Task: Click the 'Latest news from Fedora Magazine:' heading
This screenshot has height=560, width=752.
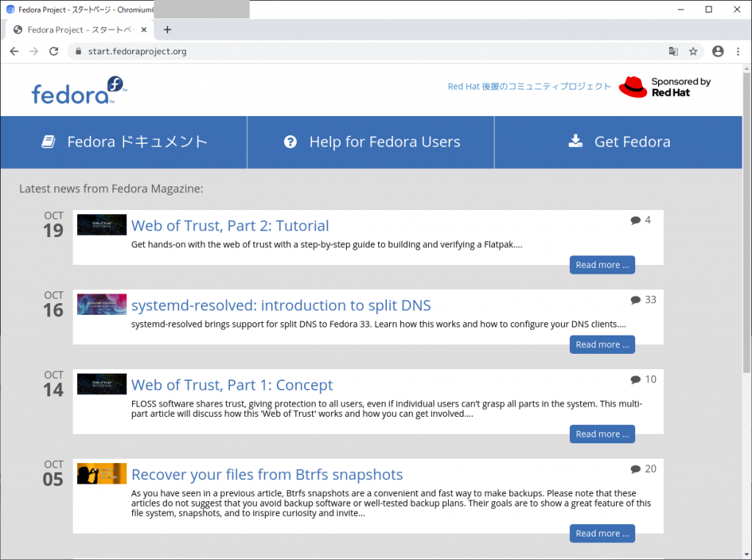Action: 112,189
